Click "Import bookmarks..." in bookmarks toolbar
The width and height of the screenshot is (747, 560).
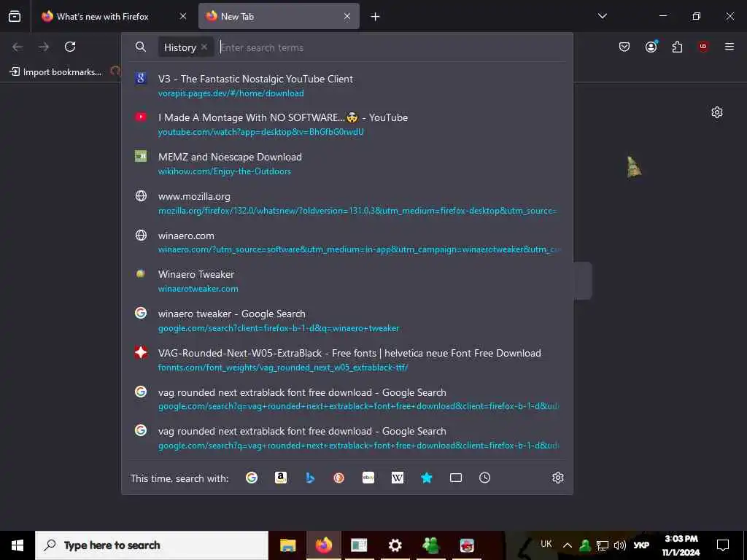[x=55, y=72]
